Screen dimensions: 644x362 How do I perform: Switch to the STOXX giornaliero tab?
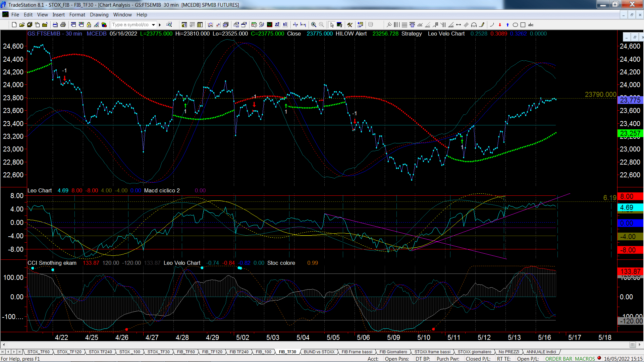point(474,352)
